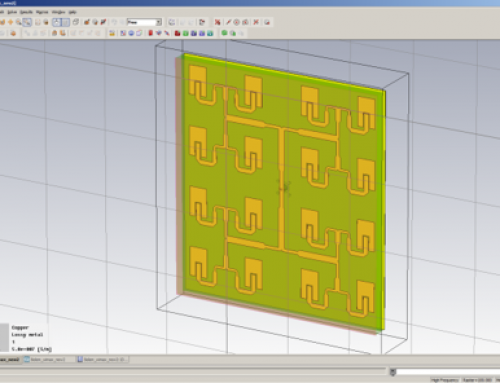Click the red crossed clear-picks icon

[256, 22]
